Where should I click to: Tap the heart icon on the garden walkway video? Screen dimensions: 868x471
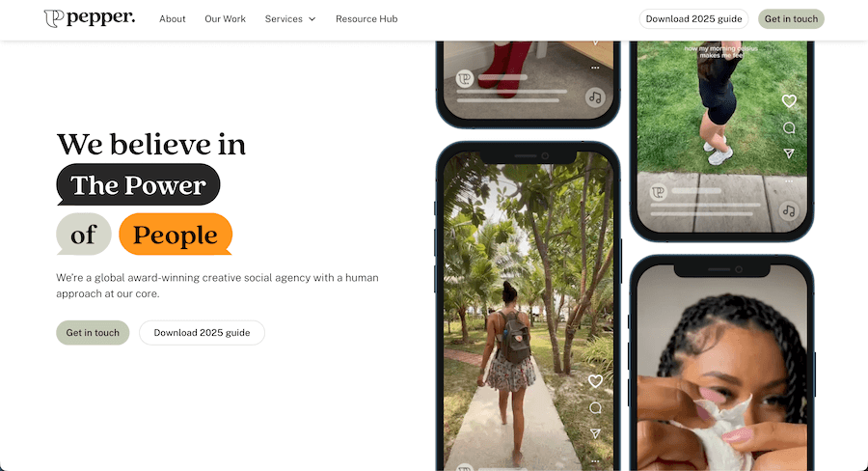(x=595, y=381)
